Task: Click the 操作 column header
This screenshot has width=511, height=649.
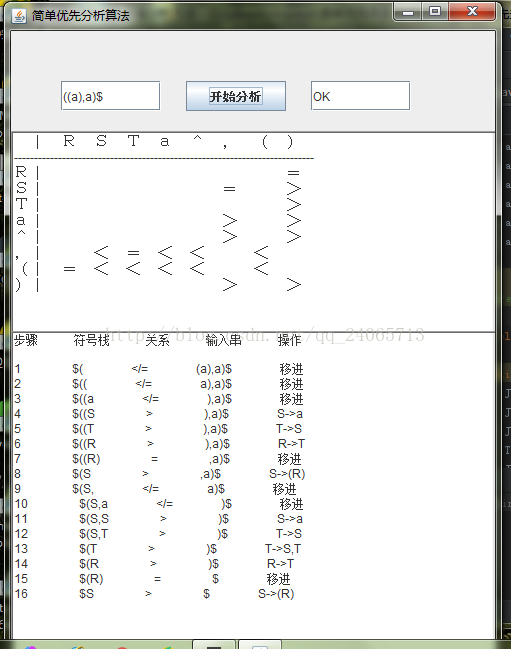Action: pos(289,340)
